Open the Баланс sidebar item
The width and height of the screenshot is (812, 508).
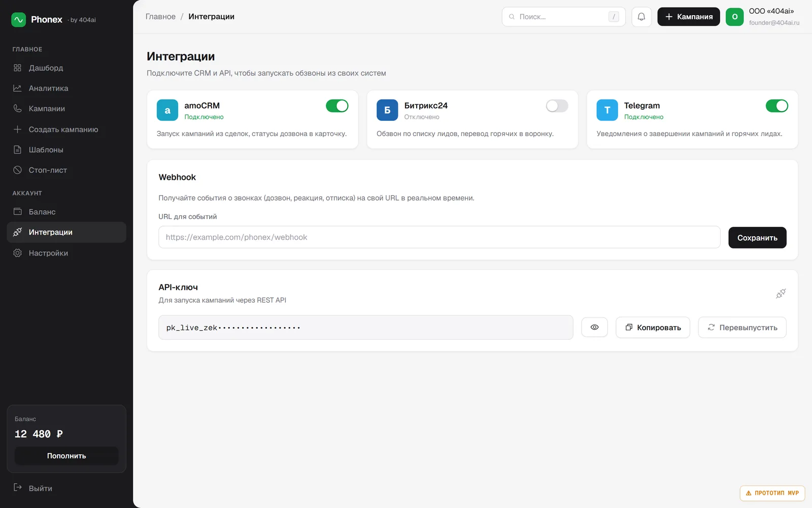coord(66,212)
